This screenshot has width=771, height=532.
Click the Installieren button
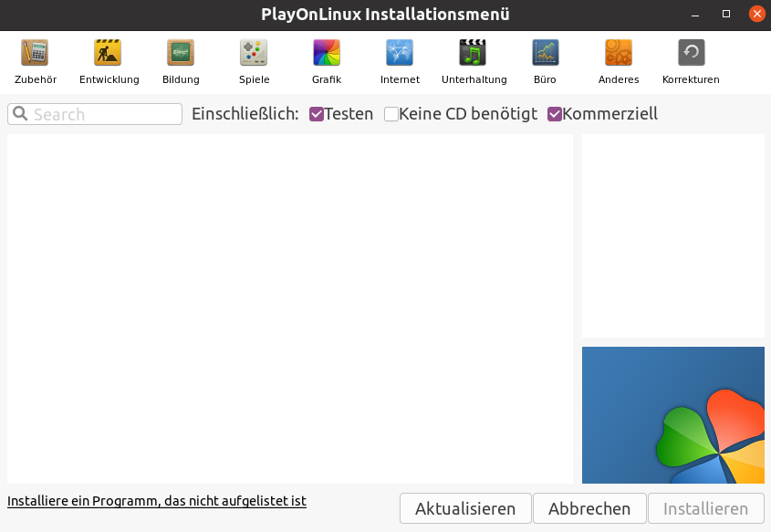(x=706, y=508)
